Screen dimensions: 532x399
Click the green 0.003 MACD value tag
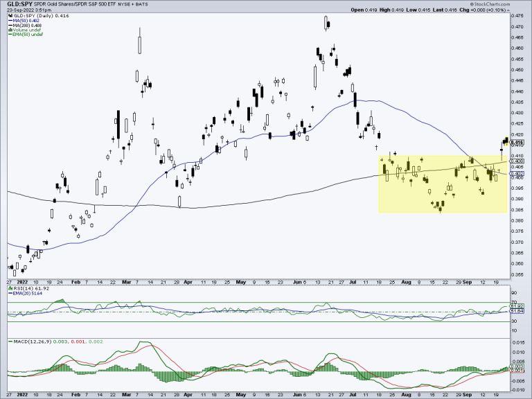pyautogui.click(x=517, y=366)
